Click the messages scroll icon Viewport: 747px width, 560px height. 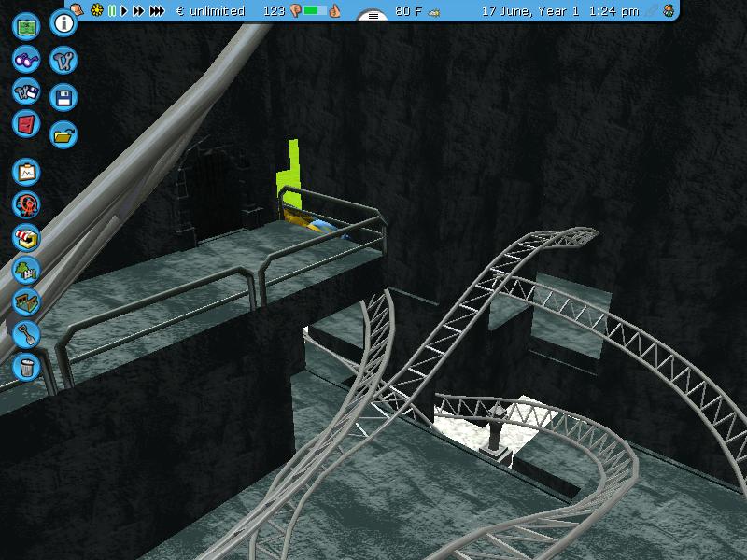[78, 10]
